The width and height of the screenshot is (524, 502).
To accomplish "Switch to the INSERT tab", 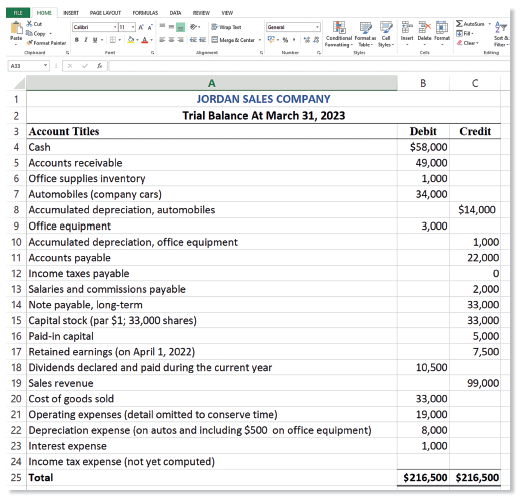I will [71, 13].
